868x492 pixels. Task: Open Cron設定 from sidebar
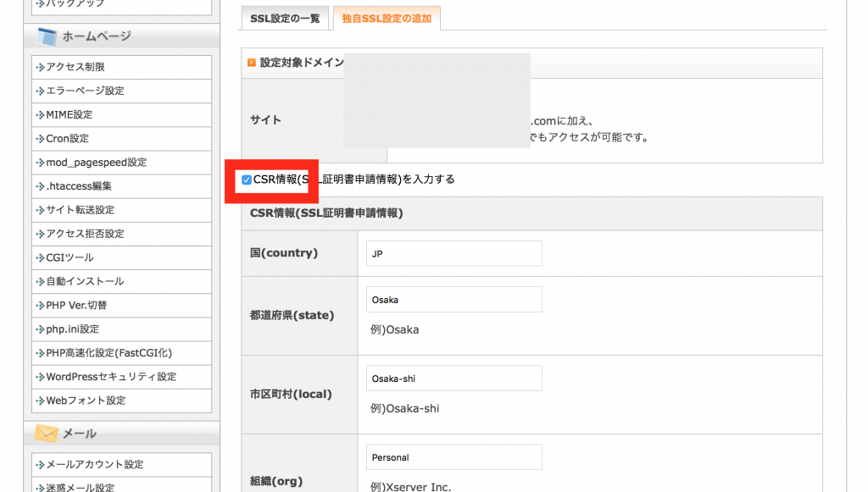[x=67, y=138]
